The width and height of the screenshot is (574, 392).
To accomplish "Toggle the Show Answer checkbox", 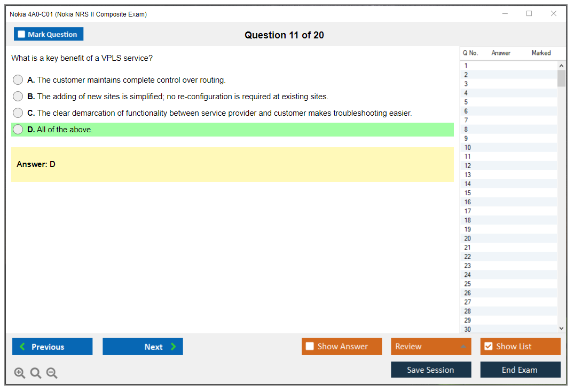I will point(310,347).
